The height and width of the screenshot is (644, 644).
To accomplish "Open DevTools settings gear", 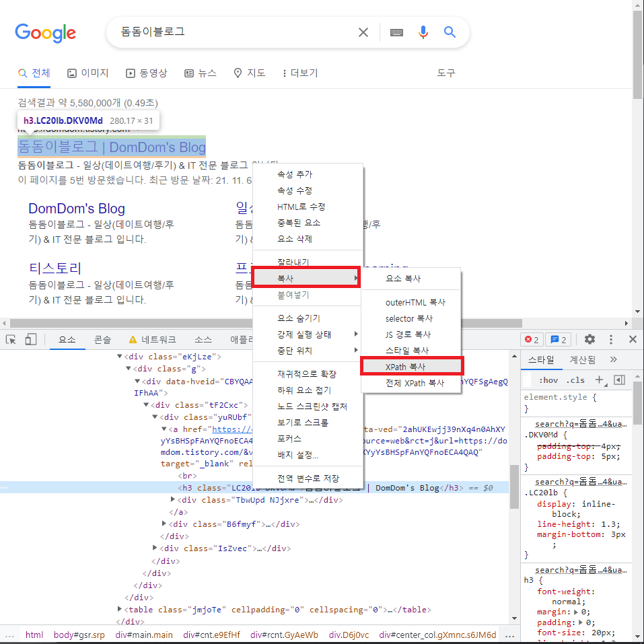I will [589, 339].
